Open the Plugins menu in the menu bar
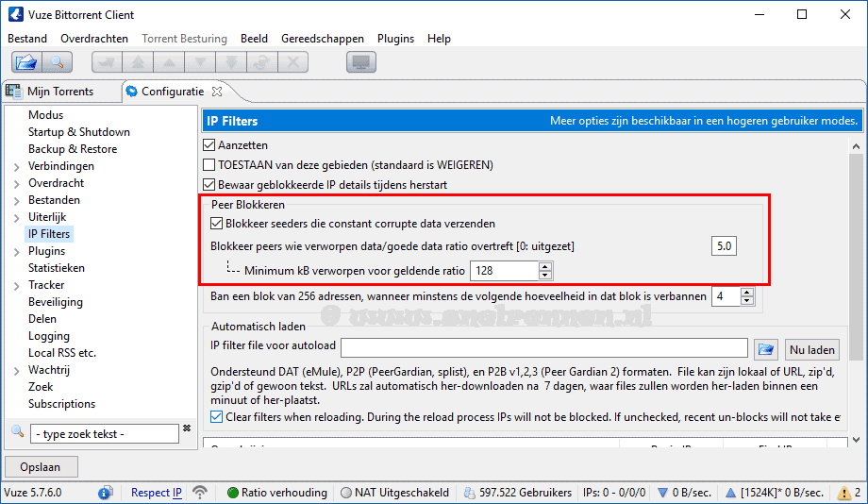This screenshot has height=504, width=868. [x=395, y=38]
